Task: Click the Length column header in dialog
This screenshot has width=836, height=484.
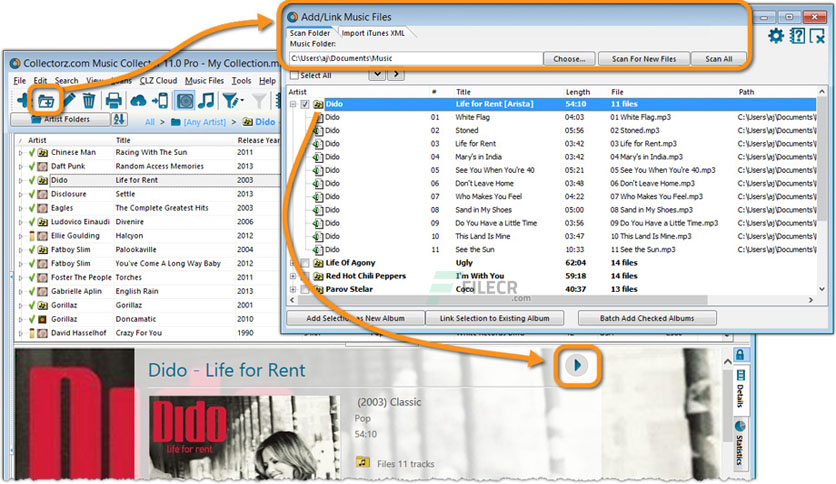Action: (577, 92)
